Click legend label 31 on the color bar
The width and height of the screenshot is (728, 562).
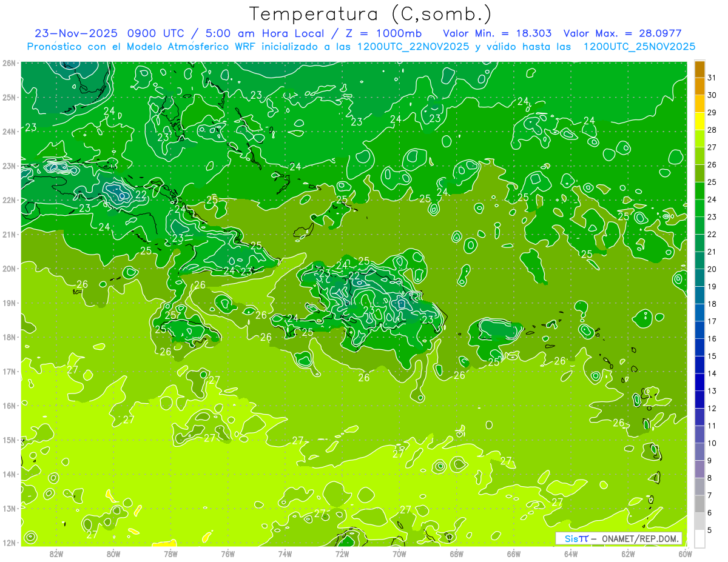pos(712,78)
